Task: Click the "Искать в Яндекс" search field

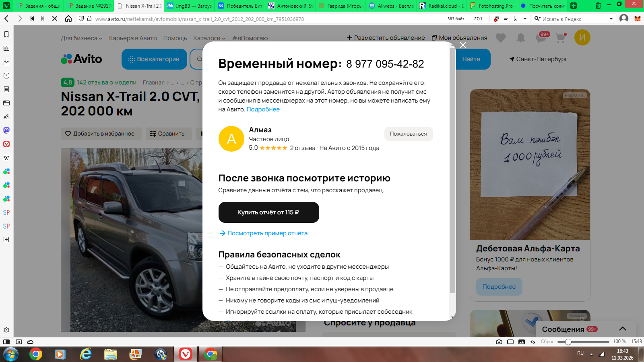Action: pos(574,19)
